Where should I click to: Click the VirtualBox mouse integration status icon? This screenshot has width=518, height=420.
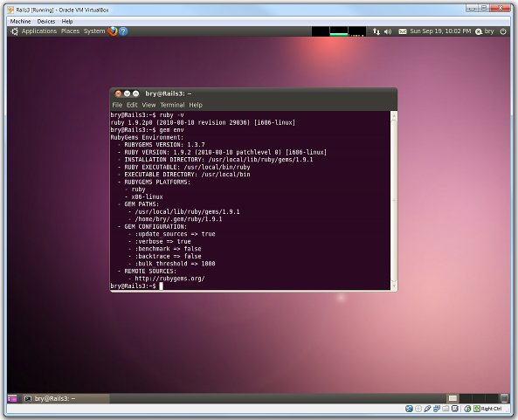pyautogui.click(x=467, y=410)
